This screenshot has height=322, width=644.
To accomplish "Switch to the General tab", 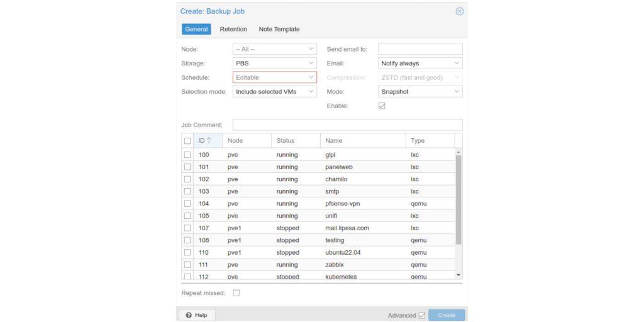I will point(196,29).
